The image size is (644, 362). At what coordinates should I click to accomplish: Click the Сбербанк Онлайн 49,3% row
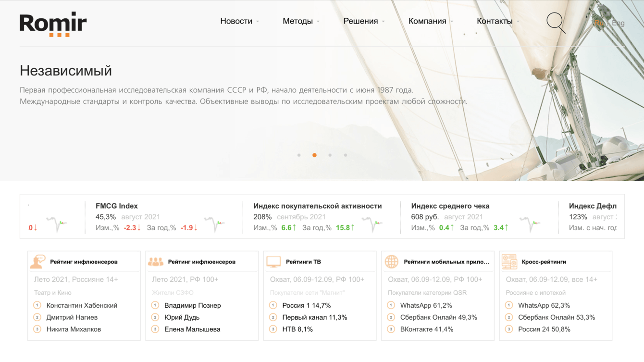pos(439,317)
